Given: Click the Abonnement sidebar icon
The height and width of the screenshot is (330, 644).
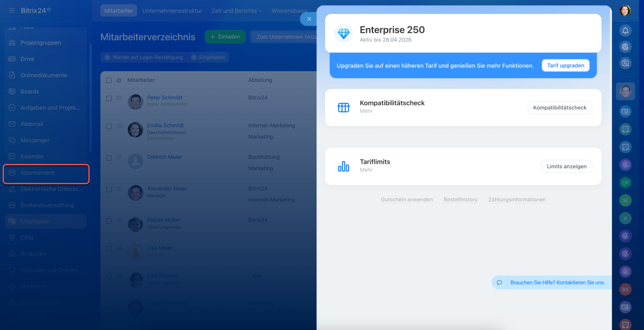Looking at the screenshot, I should pyautogui.click(x=12, y=173).
